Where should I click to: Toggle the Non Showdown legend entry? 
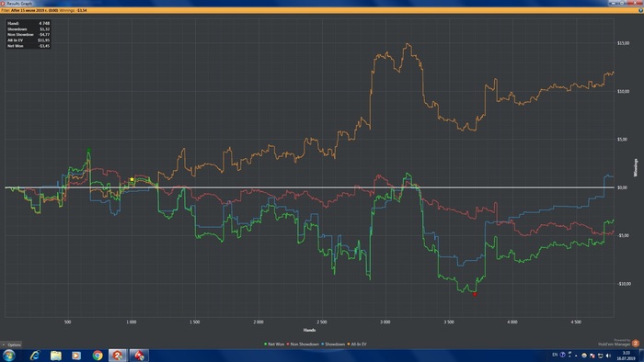[x=303, y=344]
